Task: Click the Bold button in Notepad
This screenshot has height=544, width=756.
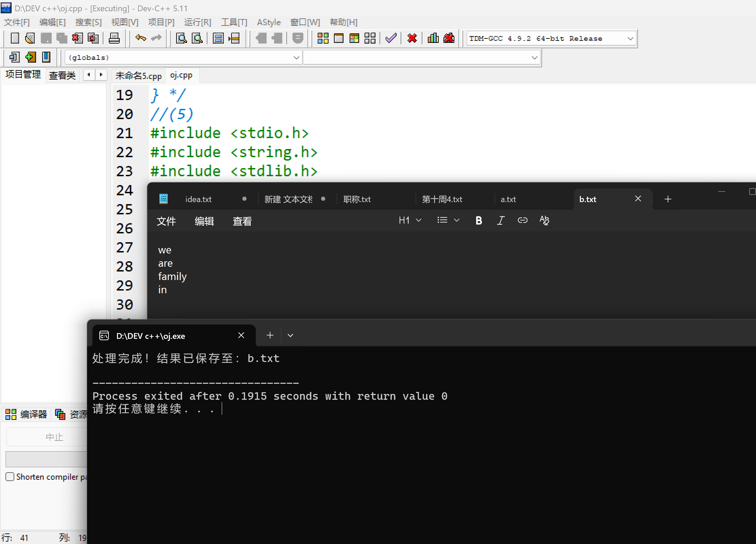Action: coord(478,220)
